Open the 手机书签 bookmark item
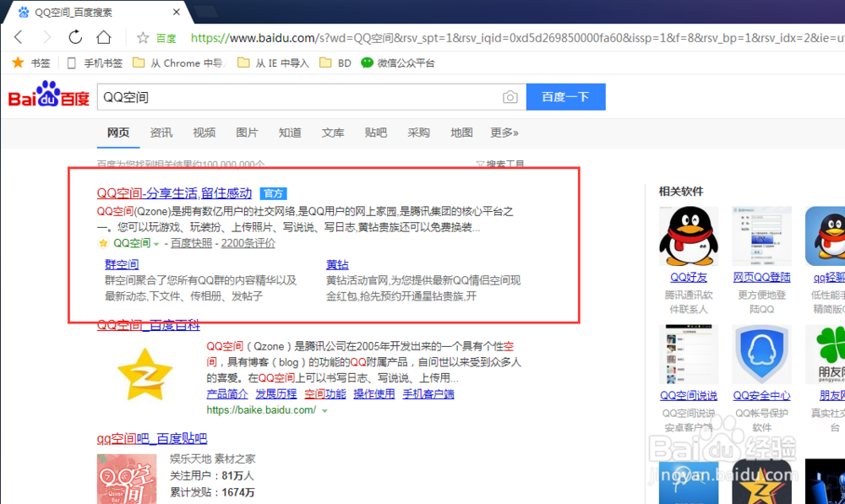This screenshot has height=504, width=845. point(95,63)
